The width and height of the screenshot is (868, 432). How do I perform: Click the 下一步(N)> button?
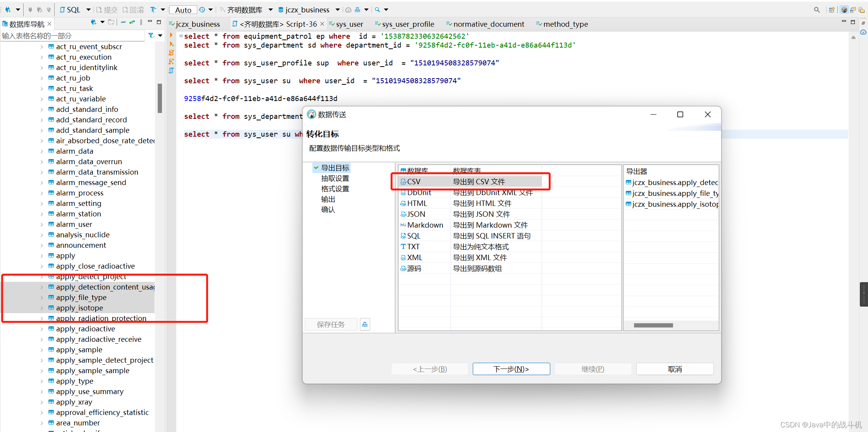(511, 369)
